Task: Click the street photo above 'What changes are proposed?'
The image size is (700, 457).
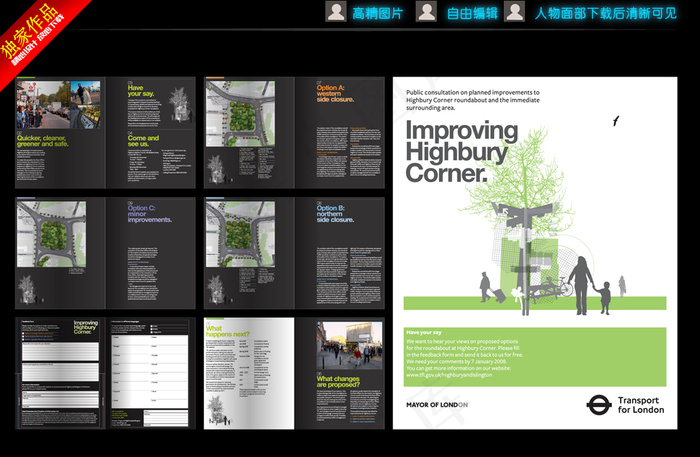Action: pos(349,345)
